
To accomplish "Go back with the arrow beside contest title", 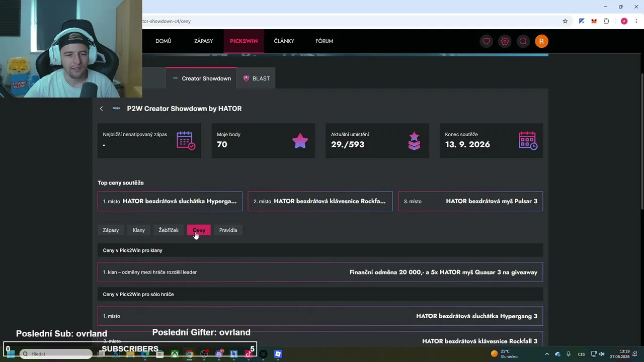I will pyautogui.click(x=101, y=109).
